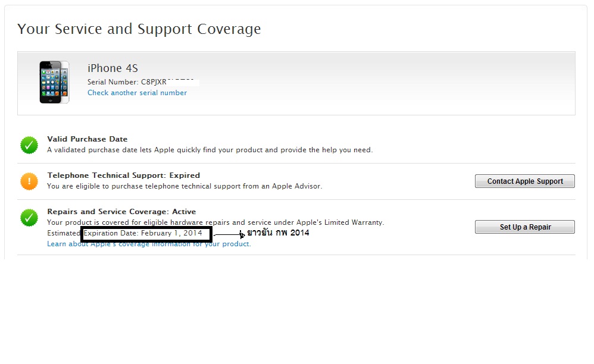Screen dimensions: 594x364
Task: Click the 'Valid Purchase Date' heading
Action: click(87, 139)
